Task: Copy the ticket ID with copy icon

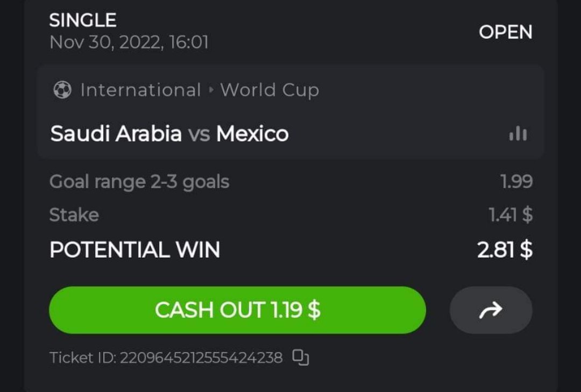Action: (x=301, y=358)
